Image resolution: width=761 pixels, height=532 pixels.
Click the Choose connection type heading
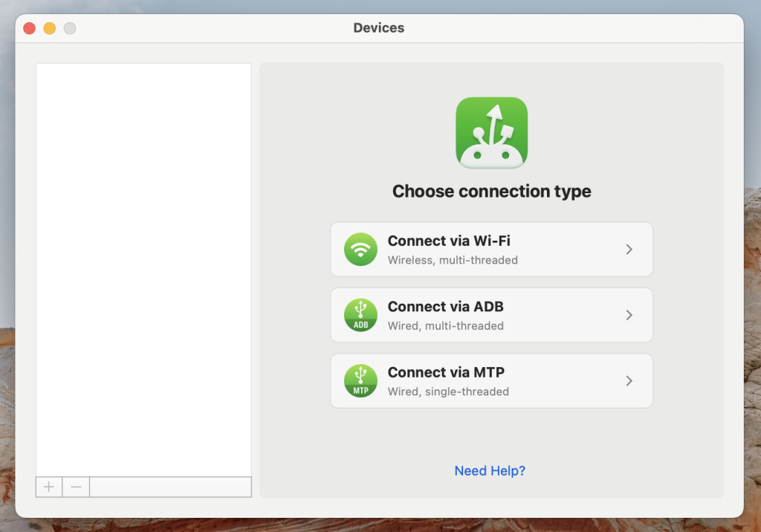(491, 192)
